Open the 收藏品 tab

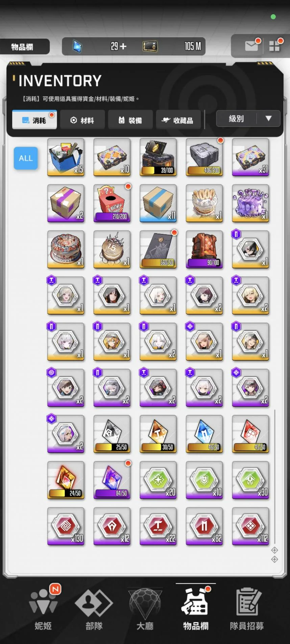[178, 120]
